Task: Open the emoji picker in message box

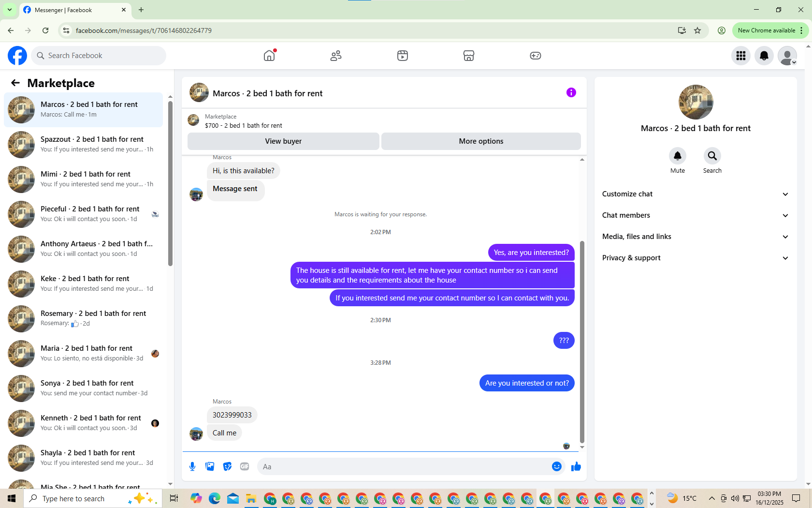Action: pyautogui.click(x=557, y=466)
